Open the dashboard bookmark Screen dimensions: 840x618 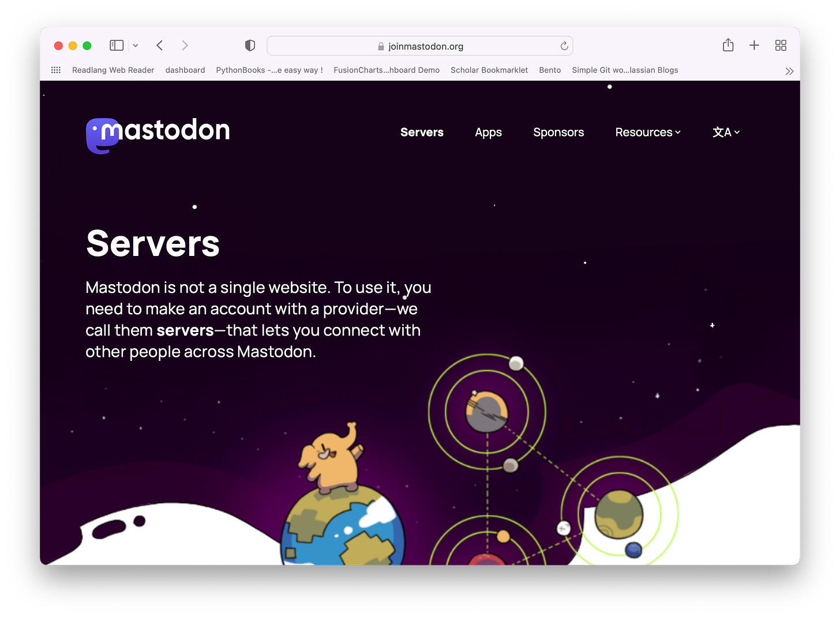point(185,70)
